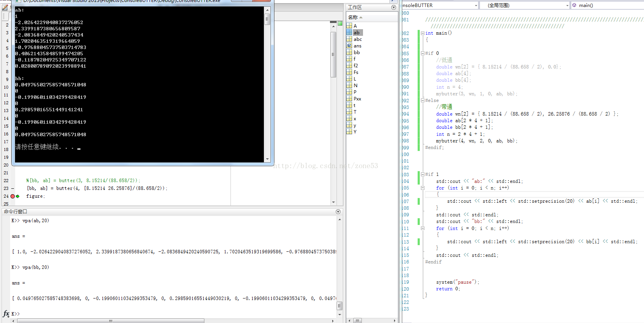Select the lowercase t variable icon
The height and width of the screenshot is (323, 644).
(349, 105)
